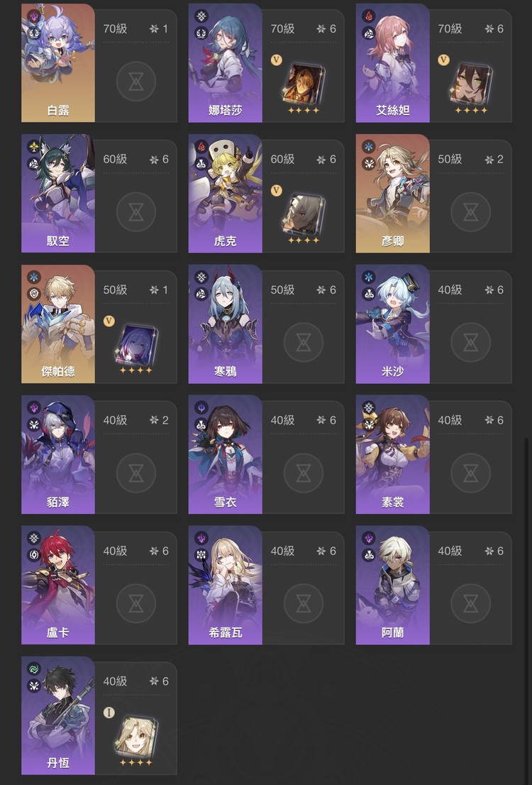
Task: Click empty light cone slot beside 阿蘭
Action: [470, 604]
